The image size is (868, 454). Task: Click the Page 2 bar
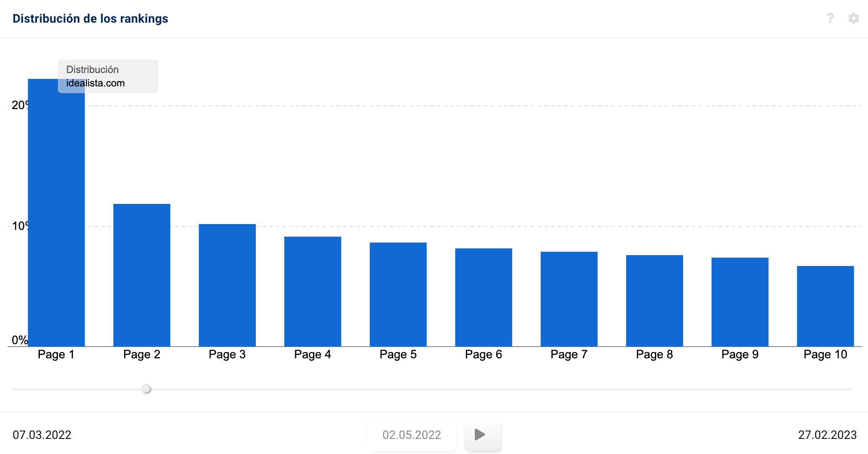(x=142, y=275)
